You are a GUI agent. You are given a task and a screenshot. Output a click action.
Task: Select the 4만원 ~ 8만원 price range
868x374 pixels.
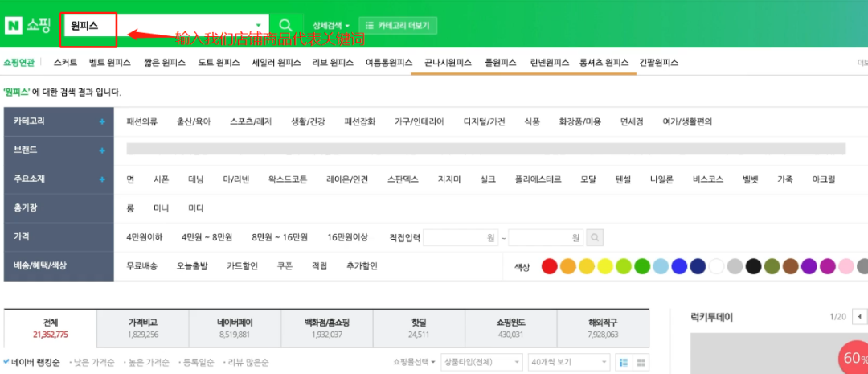tap(207, 238)
